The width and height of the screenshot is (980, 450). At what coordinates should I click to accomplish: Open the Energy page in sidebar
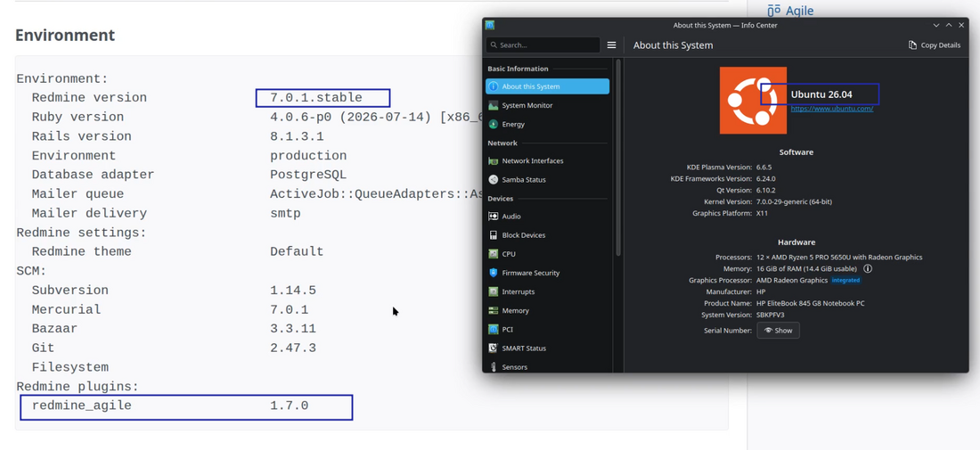(548, 125)
